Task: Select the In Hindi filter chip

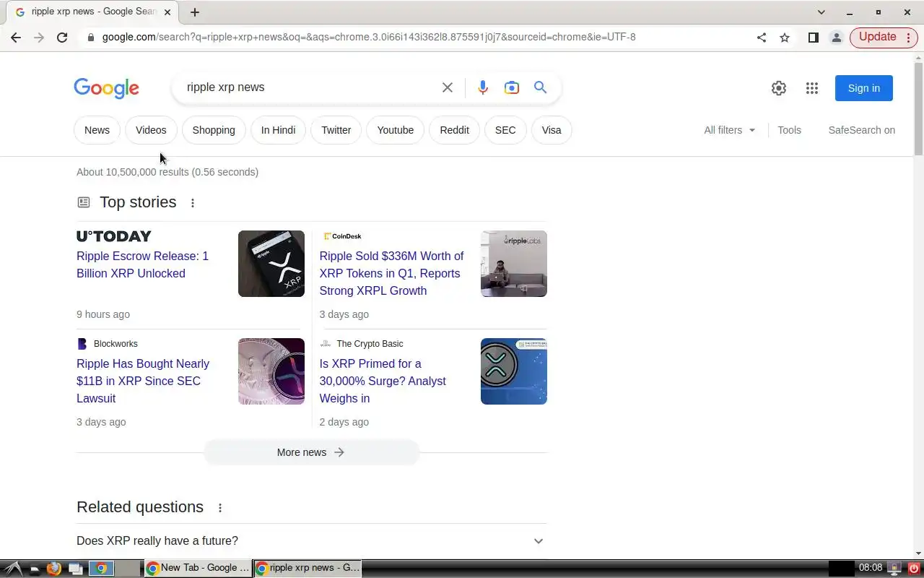Action: (278, 130)
